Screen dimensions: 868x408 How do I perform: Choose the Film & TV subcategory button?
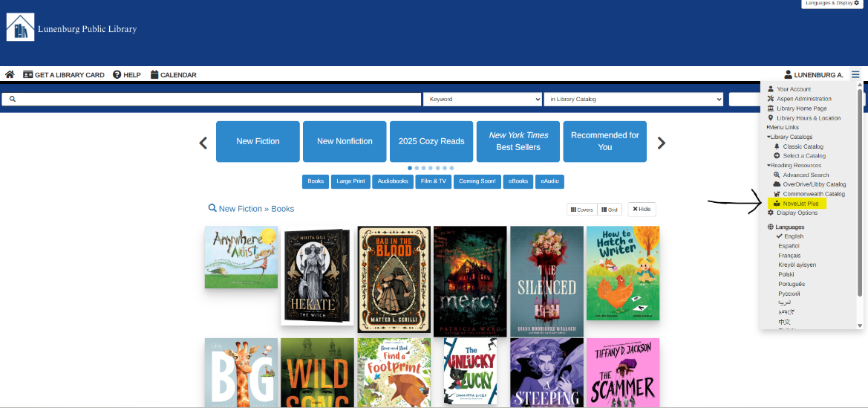(x=434, y=181)
